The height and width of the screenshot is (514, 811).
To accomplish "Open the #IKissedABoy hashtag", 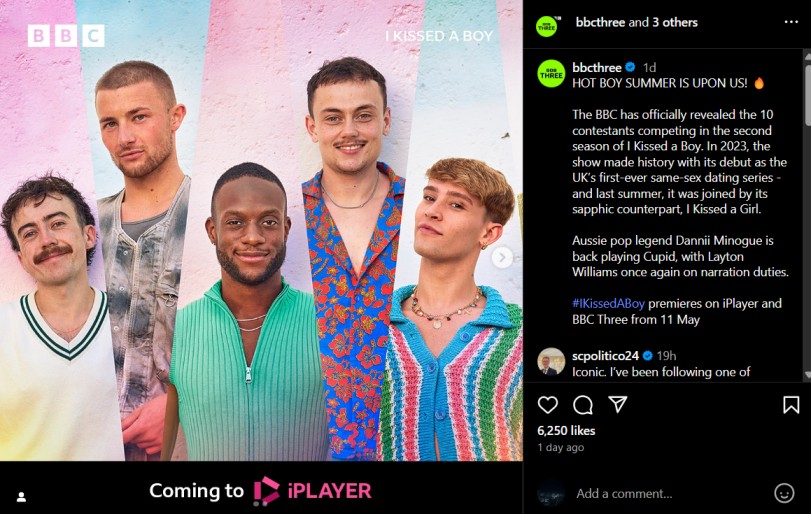I will point(608,304).
